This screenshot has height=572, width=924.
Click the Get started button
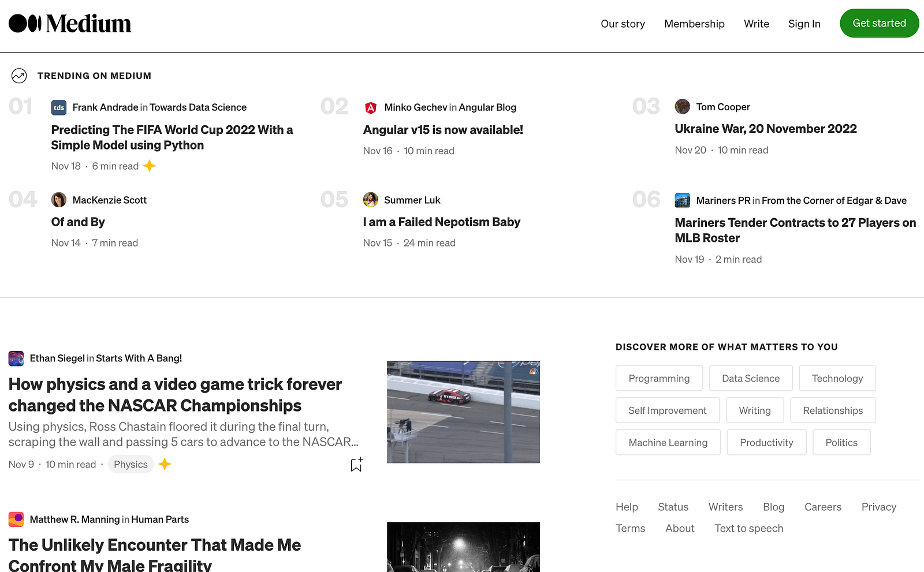pos(880,23)
